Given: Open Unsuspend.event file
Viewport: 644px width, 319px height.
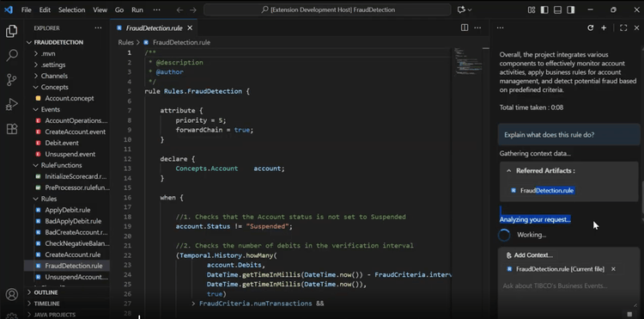Looking at the screenshot, I should tap(70, 154).
